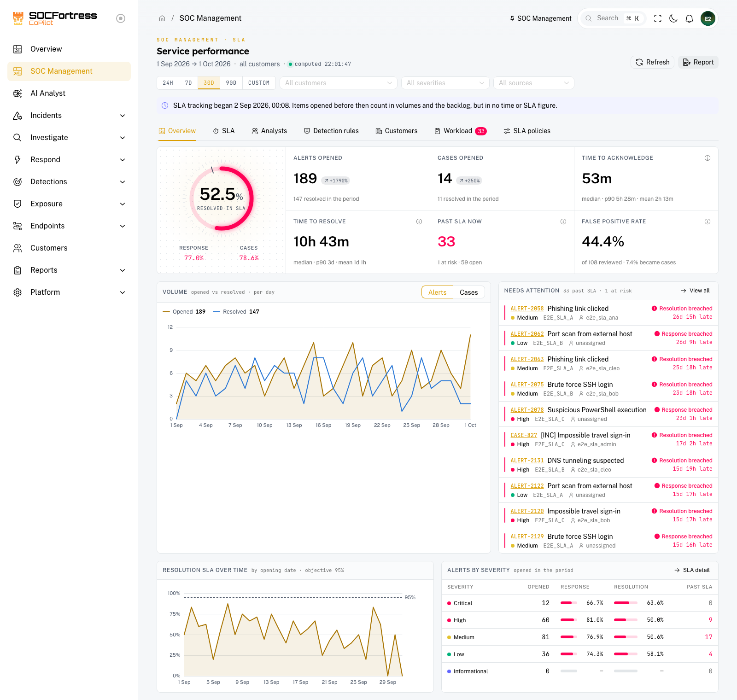Image resolution: width=737 pixels, height=700 pixels.
Task: Open SLA detail link
Action: pos(692,570)
